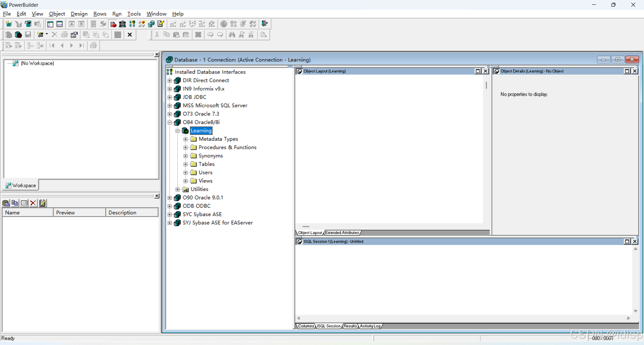Click the Exit door icon in PowerBar
644x345 pixels.
click(x=265, y=24)
